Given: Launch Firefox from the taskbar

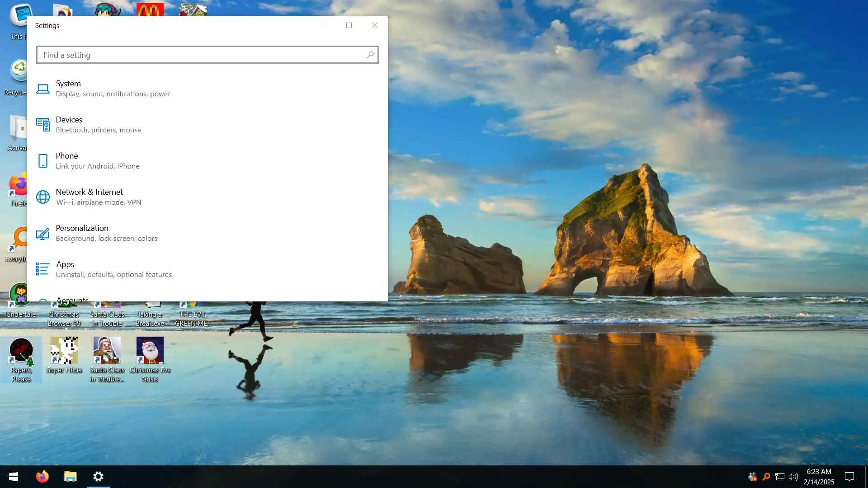Looking at the screenshot, I should [42, 476].
